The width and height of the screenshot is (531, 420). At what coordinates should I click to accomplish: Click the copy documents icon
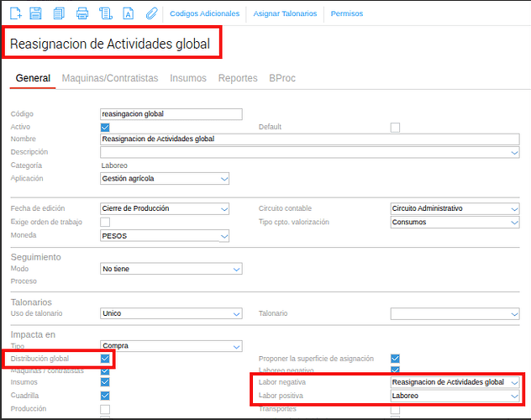[59, 13]
